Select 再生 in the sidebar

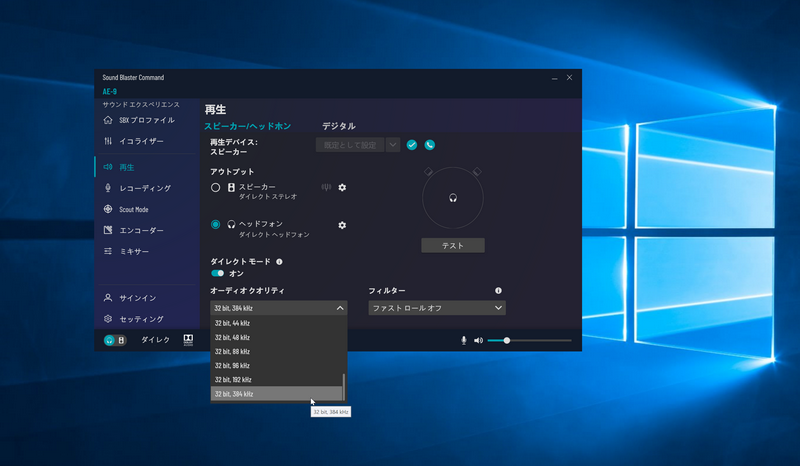pyautogui.click(x=119, y=167)
